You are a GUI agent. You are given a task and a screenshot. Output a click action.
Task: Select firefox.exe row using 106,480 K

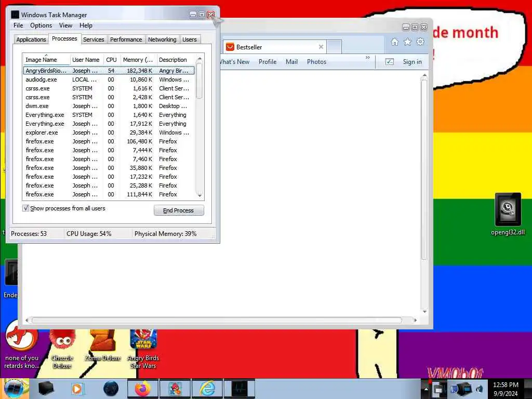[109, 141]
